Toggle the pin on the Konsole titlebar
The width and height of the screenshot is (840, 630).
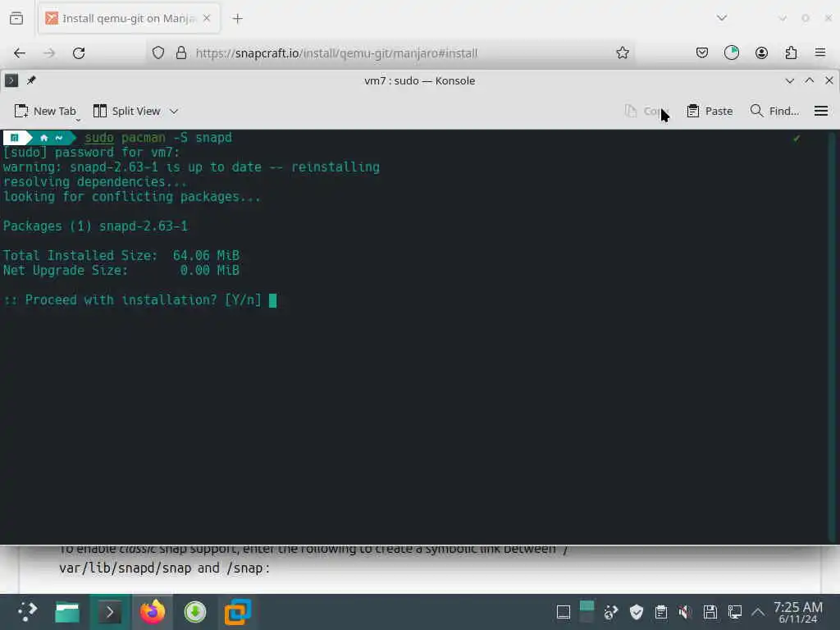click(x=31, y=80)
